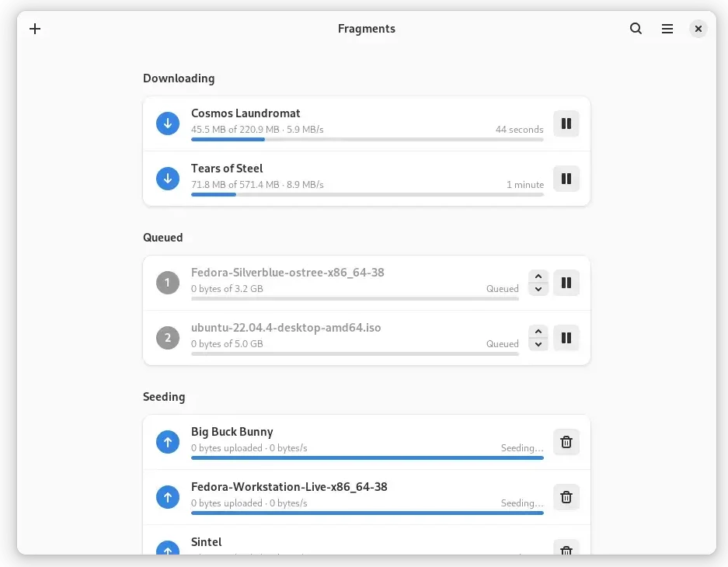Click the "71.8 MB of 571.4 MB · 8.9 MB/s" text

pyautogui.click(x=257, y=185)
